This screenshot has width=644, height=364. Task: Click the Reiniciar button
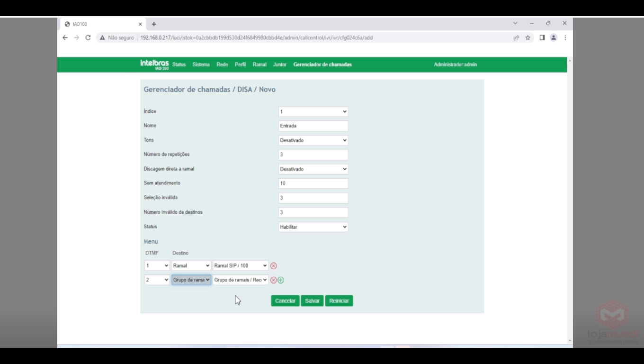pos(339,301)
